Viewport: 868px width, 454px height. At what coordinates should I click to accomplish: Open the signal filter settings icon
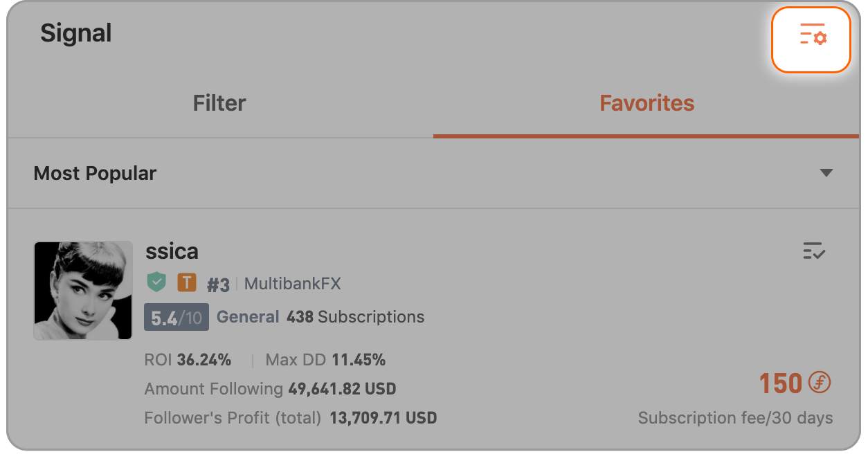pyautogui.click(x=811, y=39)
